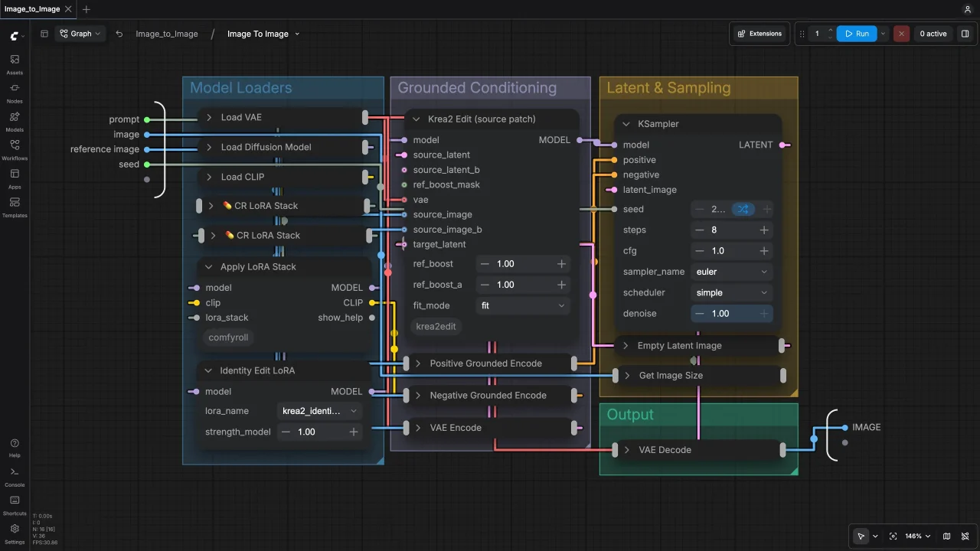
Task: Click the undo arrow icon
Action: coord(119,34)
